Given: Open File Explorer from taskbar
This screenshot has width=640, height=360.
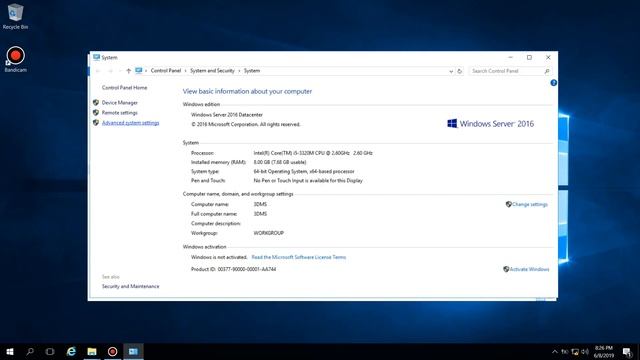Looking at the screenshot, I should pos(92,351).
